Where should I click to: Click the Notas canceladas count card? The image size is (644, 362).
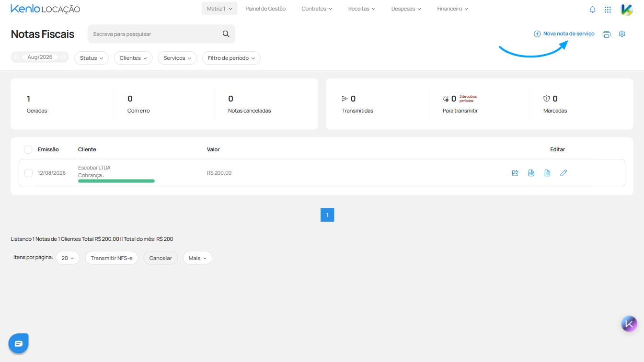click(264, 104)
